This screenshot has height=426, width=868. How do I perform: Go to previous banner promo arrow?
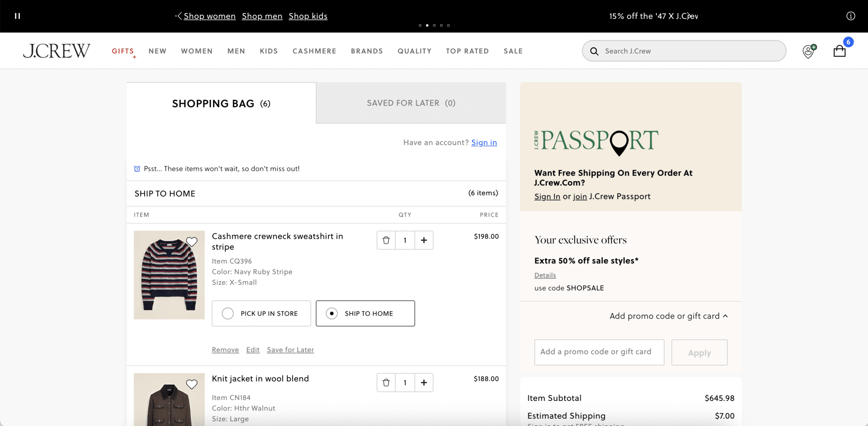[179, 16]
